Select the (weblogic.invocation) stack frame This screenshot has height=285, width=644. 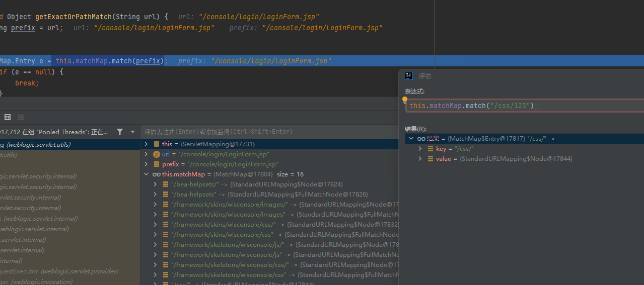click(70, 281)
